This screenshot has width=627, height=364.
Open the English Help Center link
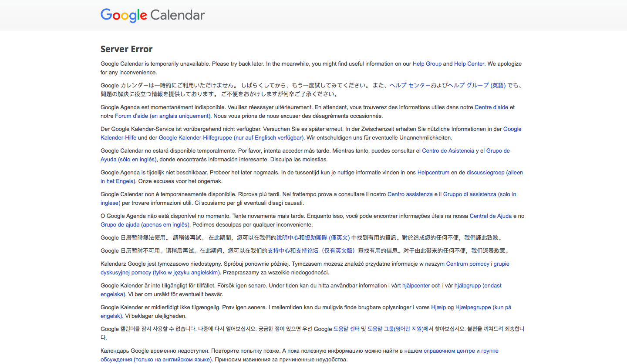pyautogui.click(x=469, y=63)
